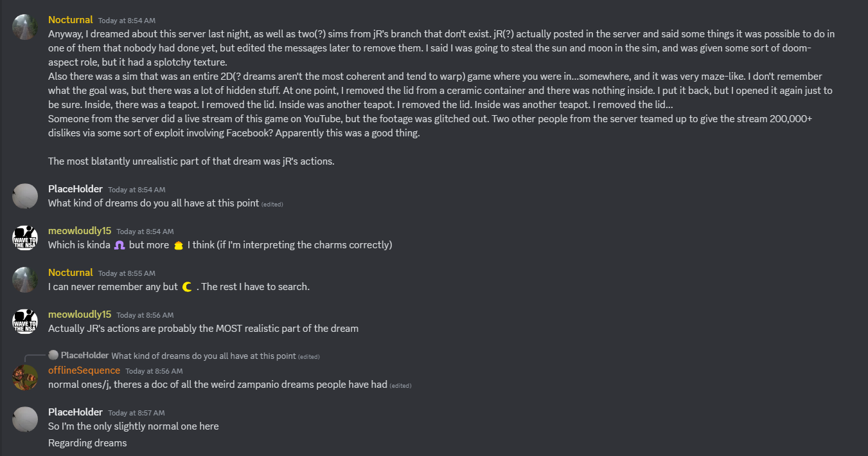Click the "Regarding dreams" message text
This screenshot has height=456, width=868.
click(x=87, y=443)
